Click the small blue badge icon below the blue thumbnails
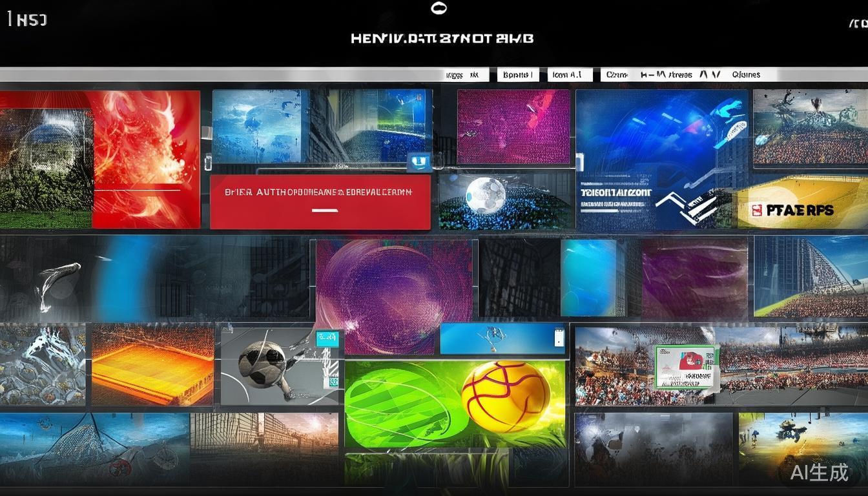This screenshot has height=496, width=868. point(418,162)
